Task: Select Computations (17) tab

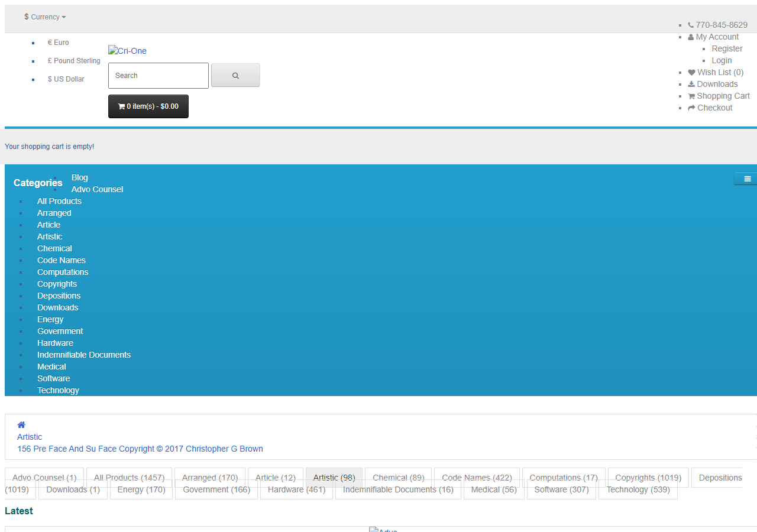Action: pos(564,478)
